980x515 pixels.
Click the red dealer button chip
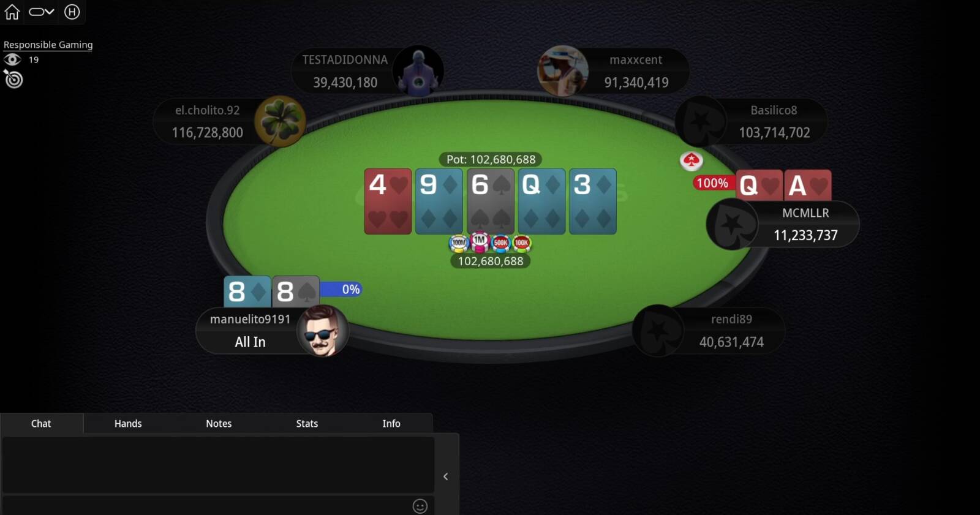pyautogui.click(x=692, y=160)
